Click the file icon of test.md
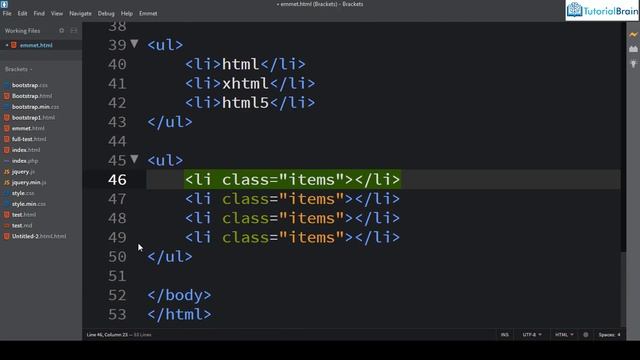The width and height of the screenshot is (640, 360). (7, 225)
